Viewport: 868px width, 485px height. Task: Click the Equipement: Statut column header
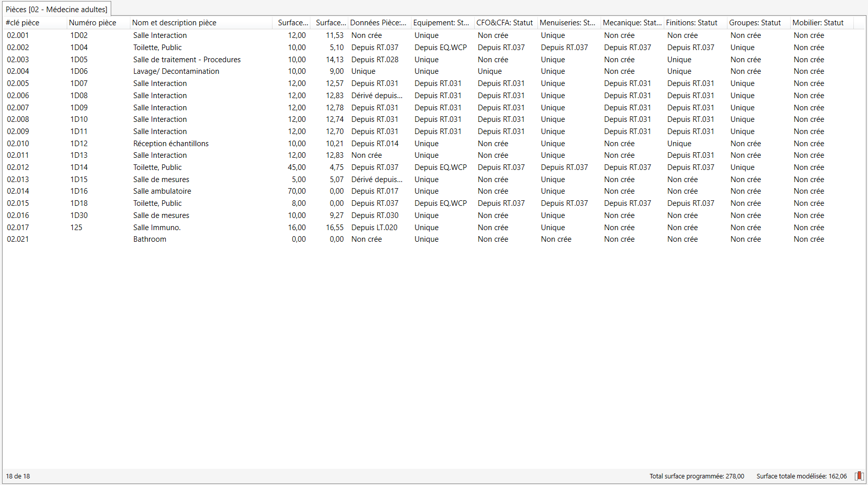pyautogui.click(x=441, y=23)
